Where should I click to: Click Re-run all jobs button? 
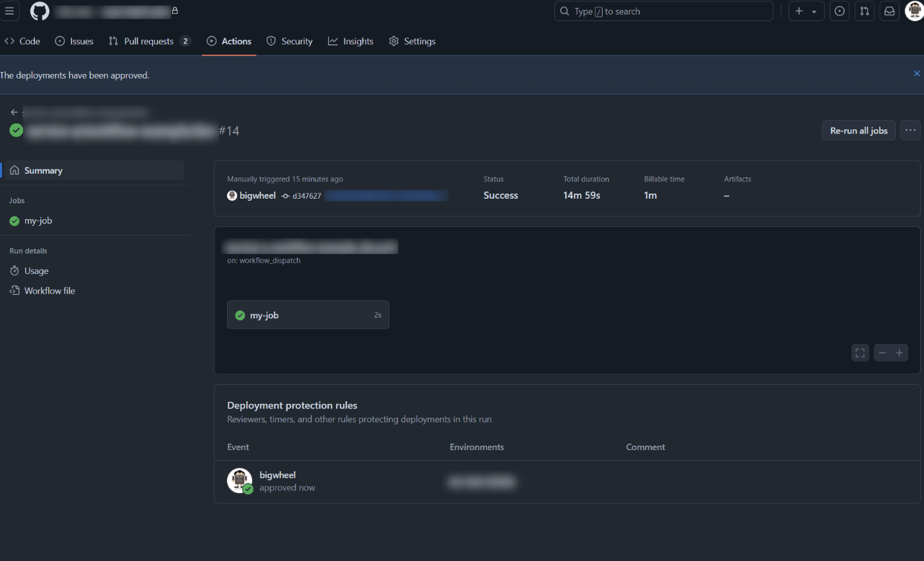tap(859, 131)
